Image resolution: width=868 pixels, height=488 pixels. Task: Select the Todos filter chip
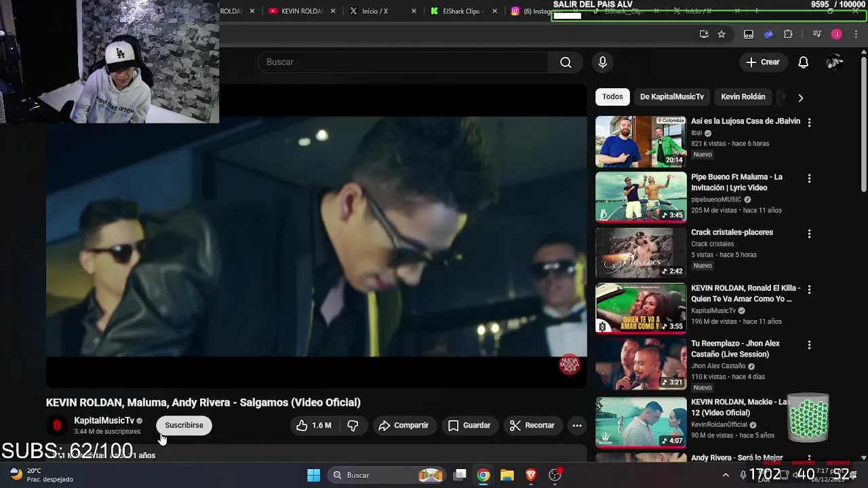(x=612, y=97)
